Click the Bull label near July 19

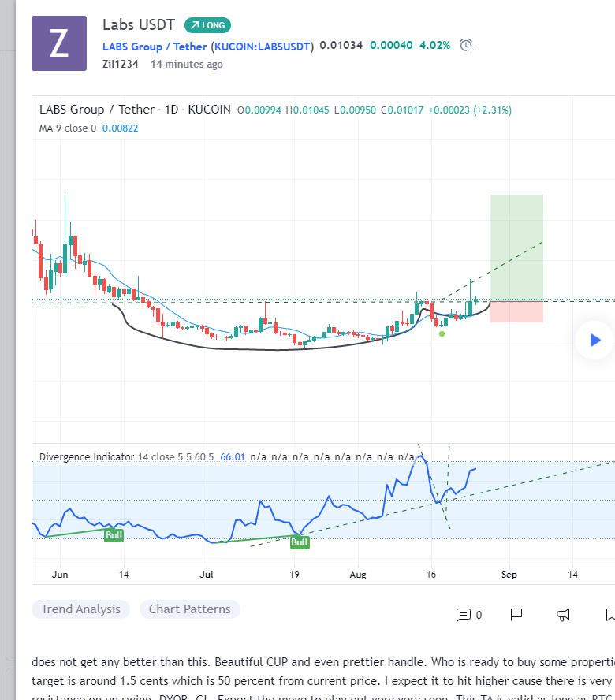299,542
